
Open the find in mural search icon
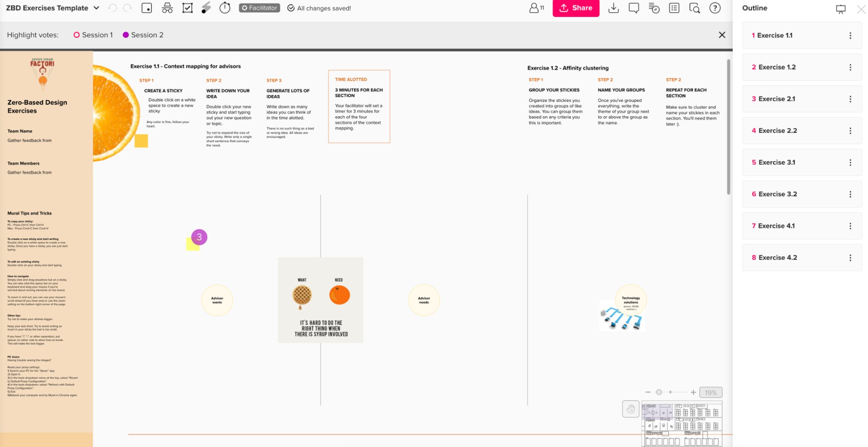pyautogui.click(x=694, y=8)
